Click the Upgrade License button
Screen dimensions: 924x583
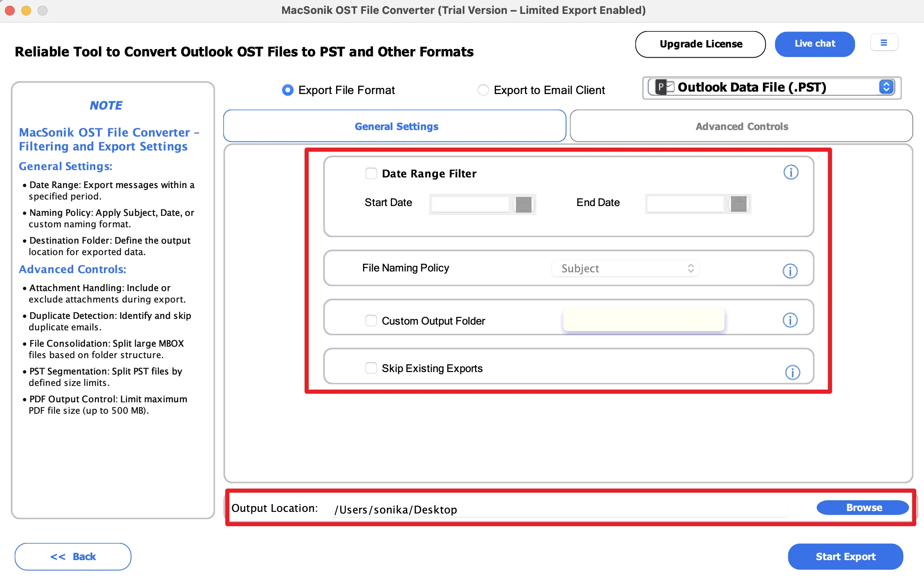(700, 44)
